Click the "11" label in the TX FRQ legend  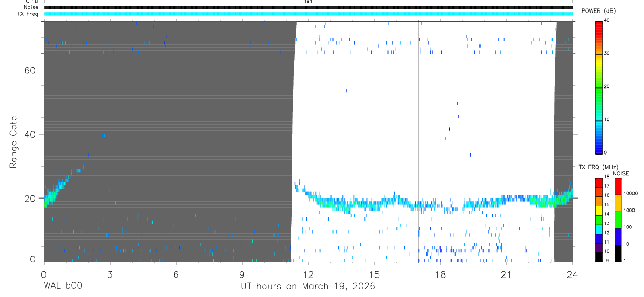click(607, 242)
